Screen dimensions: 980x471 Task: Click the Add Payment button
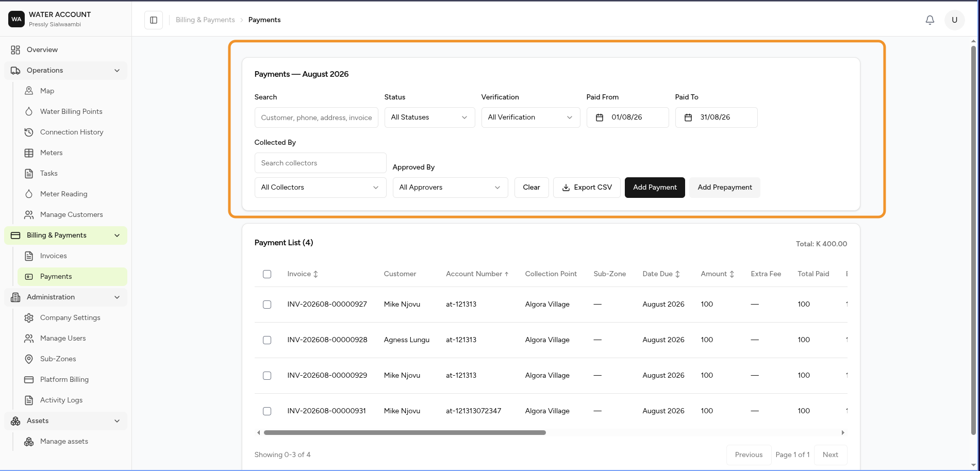pos(655,188)
